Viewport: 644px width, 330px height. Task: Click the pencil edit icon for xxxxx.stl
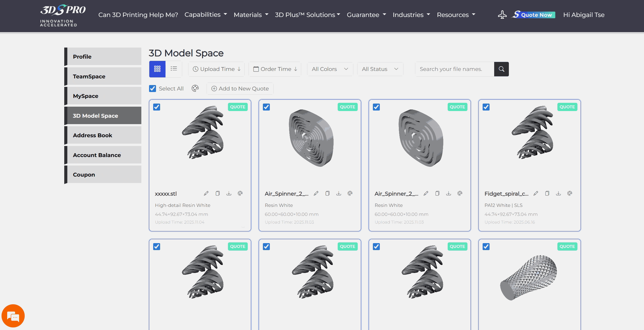206,193
